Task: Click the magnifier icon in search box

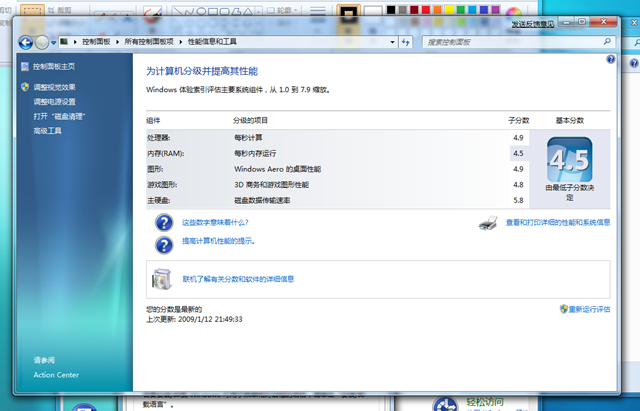Action: (607, 42)
